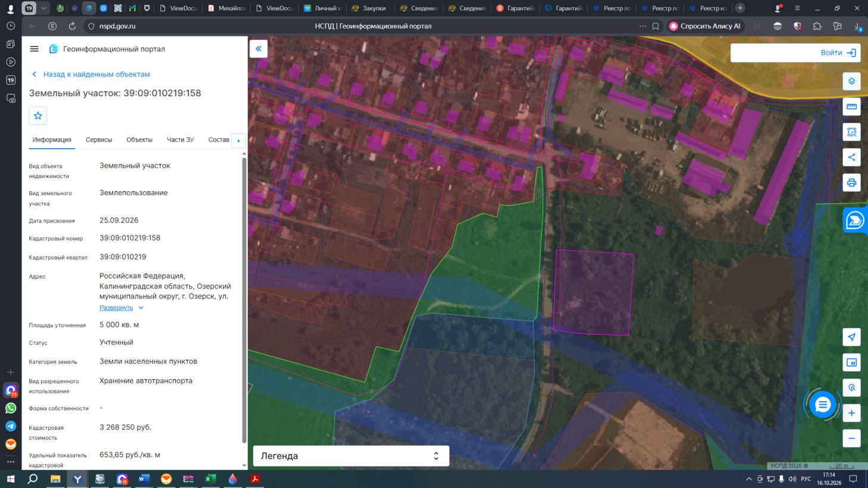Zoom out of the map

(851, 439)
